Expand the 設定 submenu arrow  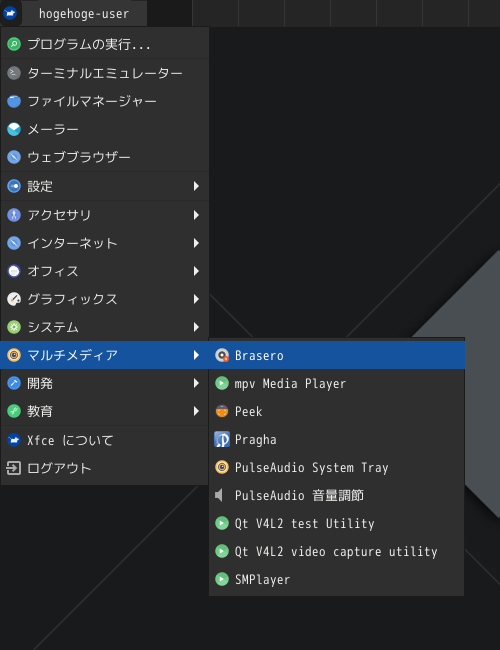196,186
